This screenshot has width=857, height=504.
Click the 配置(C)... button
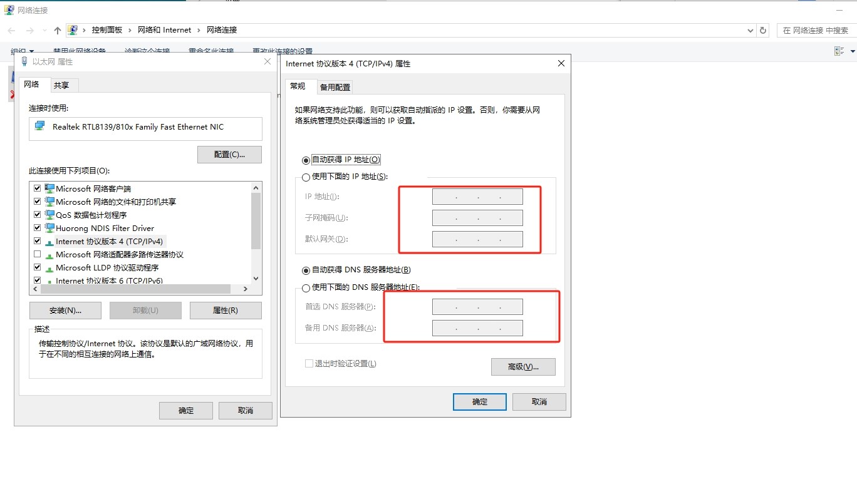(x=229, y=155)
